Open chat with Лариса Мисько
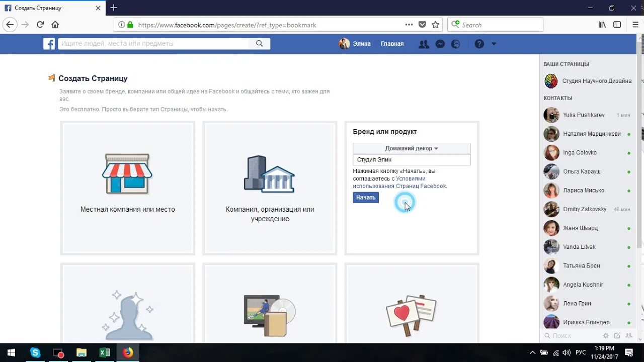Screen dimensions: 644x362 [x=588, y=191]
